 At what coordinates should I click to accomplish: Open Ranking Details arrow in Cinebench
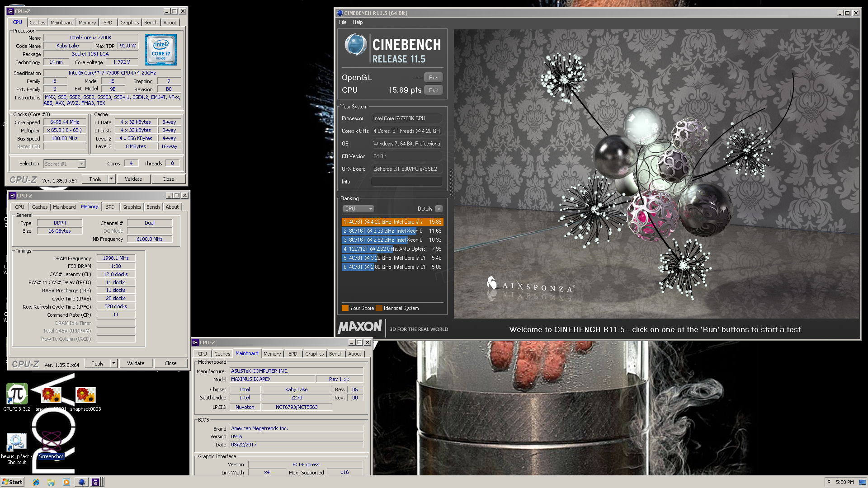tap(439, 209)
